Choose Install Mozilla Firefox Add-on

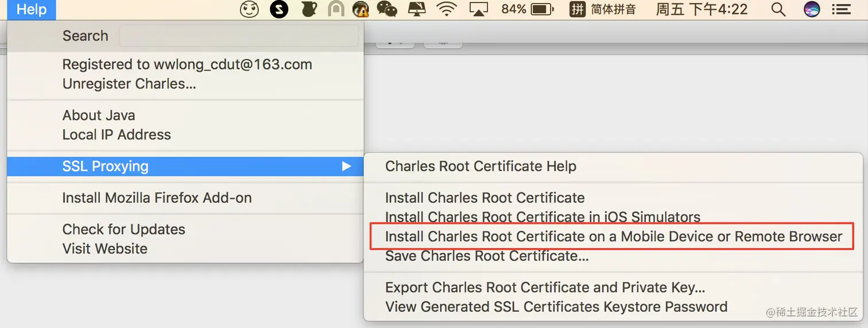(157, 198)
